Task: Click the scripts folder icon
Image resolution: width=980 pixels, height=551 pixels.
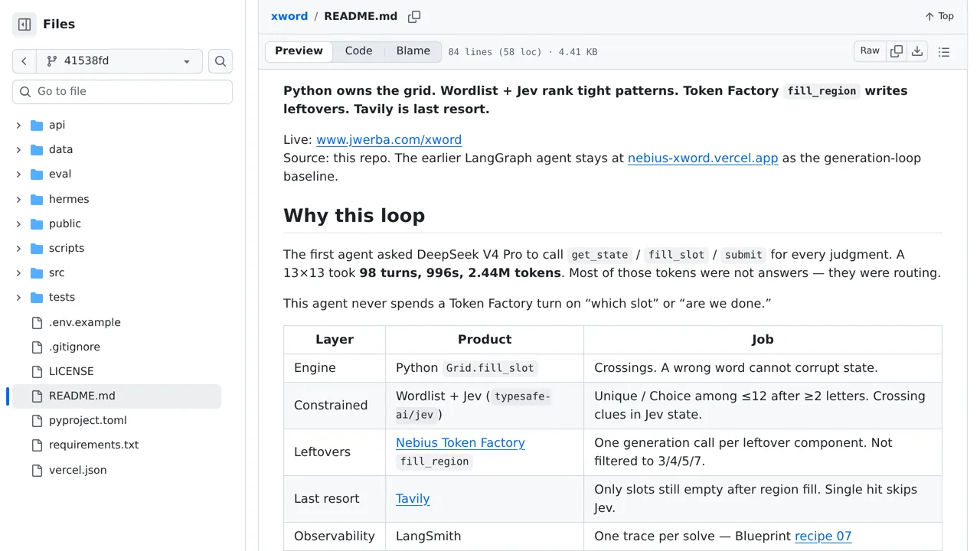Action: 37,248
